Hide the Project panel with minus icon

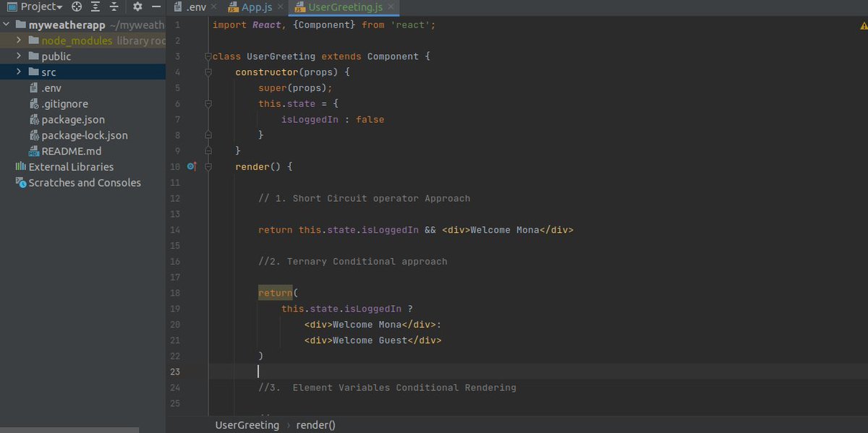coord(156,7)
